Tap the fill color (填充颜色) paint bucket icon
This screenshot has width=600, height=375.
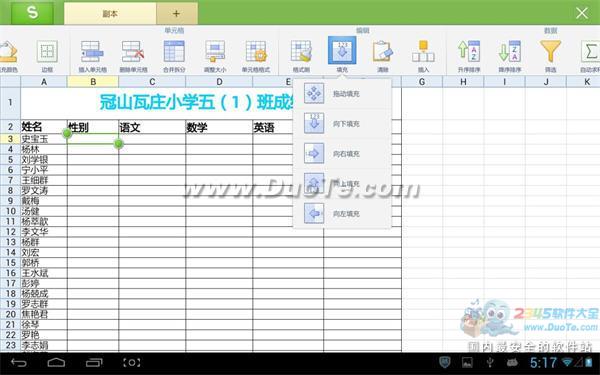[8, 52]
